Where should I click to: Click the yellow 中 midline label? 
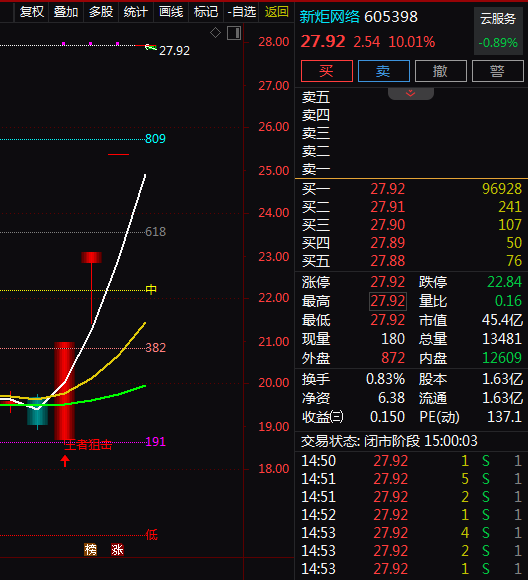tap(151, 289)
